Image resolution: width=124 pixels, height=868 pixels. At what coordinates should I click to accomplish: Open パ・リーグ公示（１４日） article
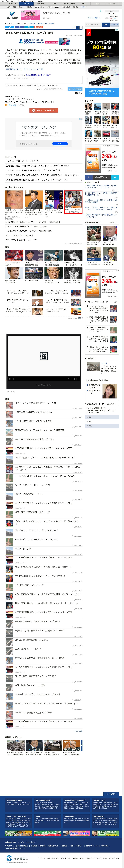32,485
